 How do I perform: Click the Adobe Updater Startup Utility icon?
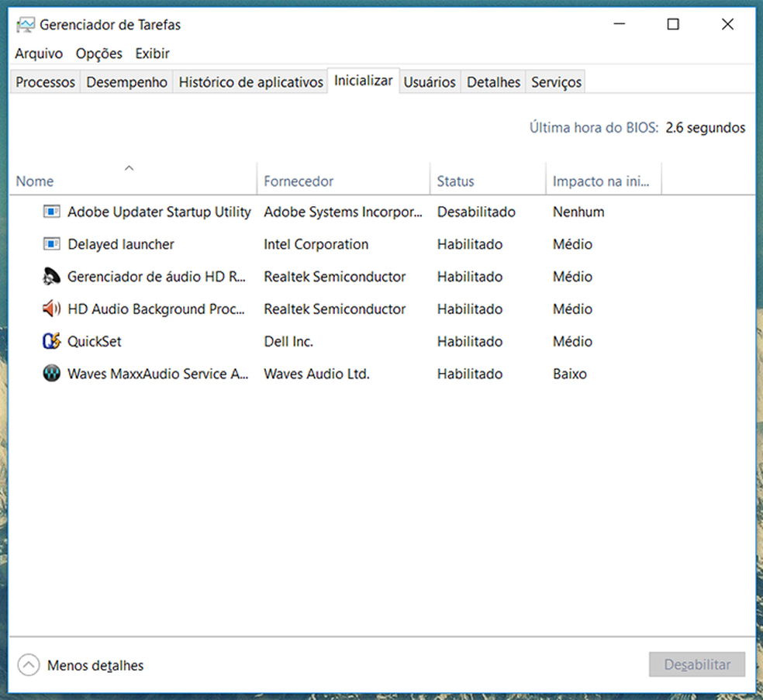coord(51,211)
